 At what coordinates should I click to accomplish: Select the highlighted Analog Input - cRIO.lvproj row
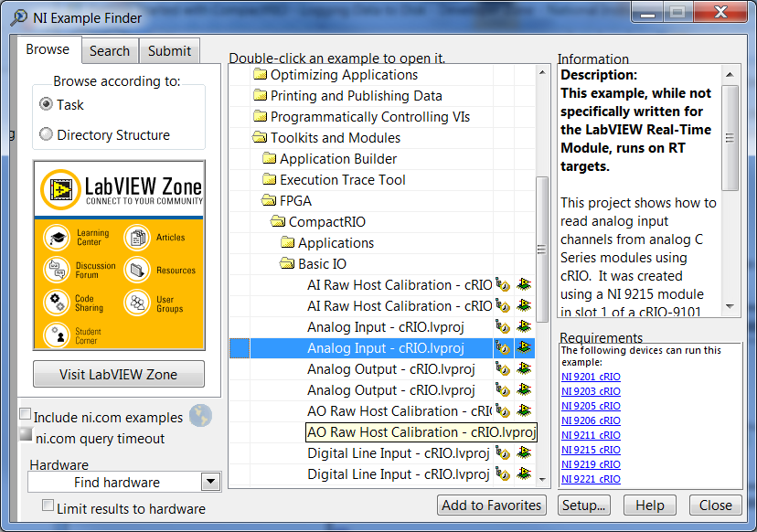click(382, 348)
